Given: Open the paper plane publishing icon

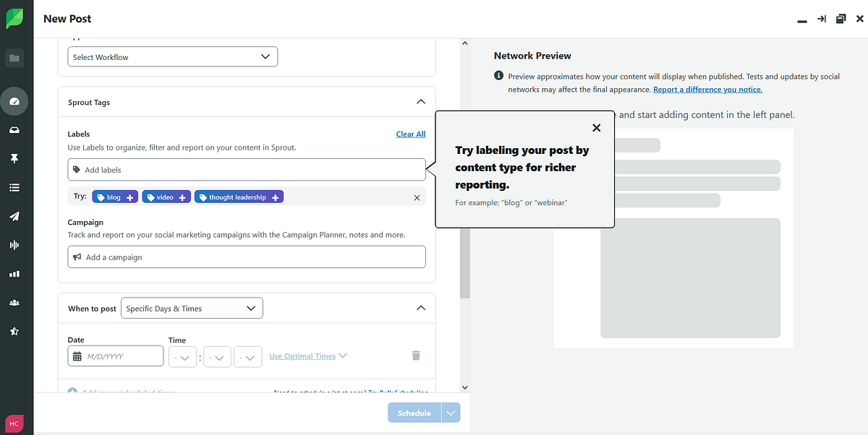Looking at the screenshot, I should point(14,217).
